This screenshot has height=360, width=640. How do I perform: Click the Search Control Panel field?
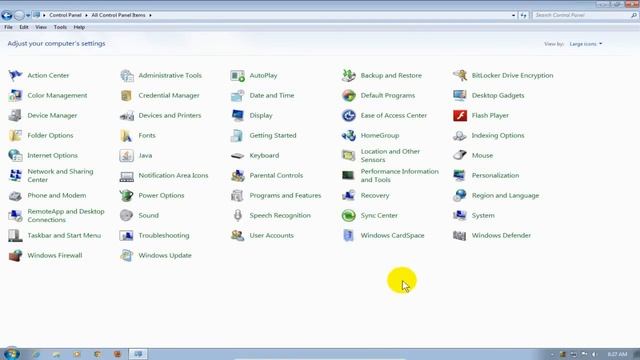585,16
